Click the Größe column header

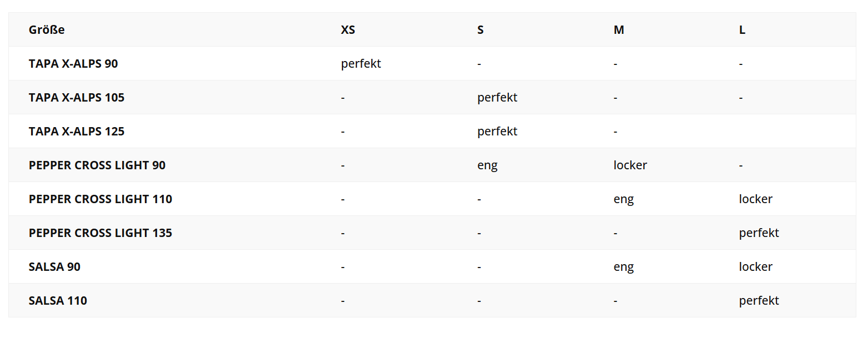click(47, 30)
